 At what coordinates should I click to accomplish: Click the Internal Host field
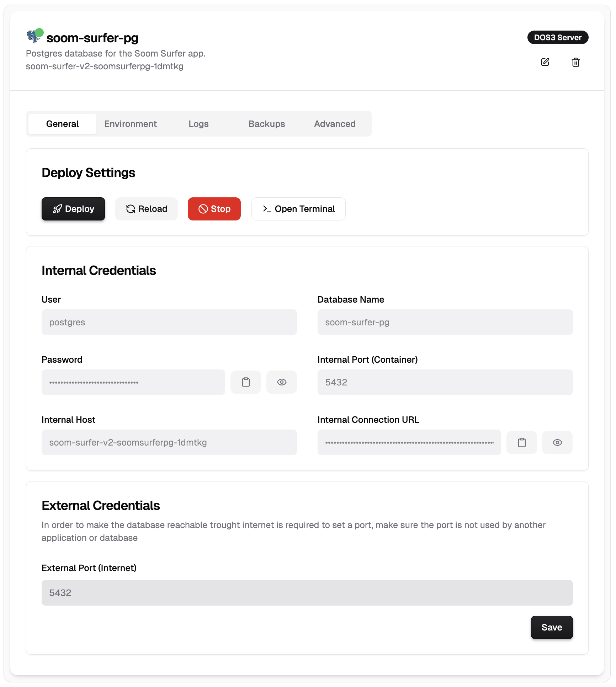[169, 442]
